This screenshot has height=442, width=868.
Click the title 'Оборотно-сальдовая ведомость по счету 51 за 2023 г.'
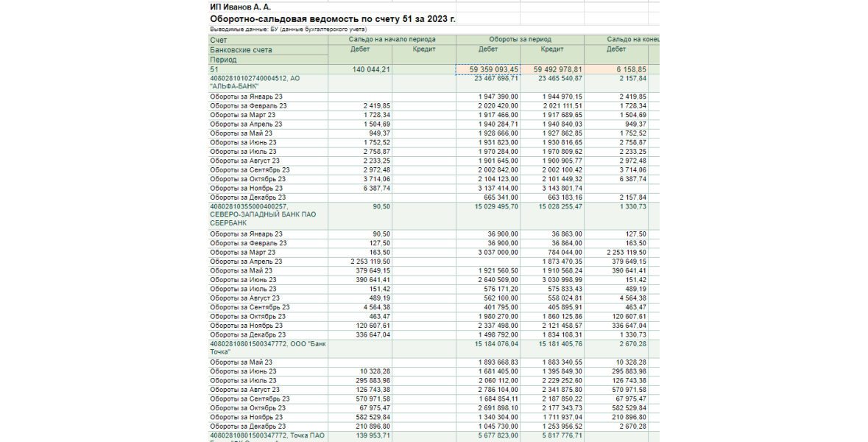pos(333,19)
